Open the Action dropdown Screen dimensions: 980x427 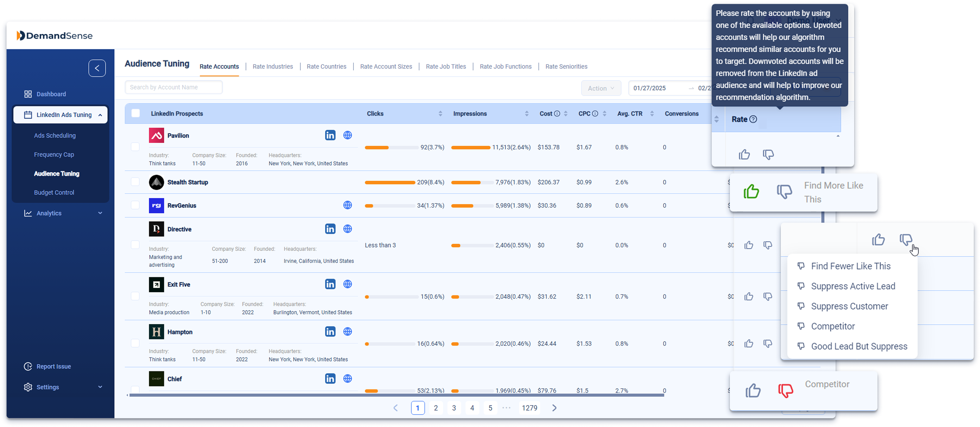click(601, 88)
